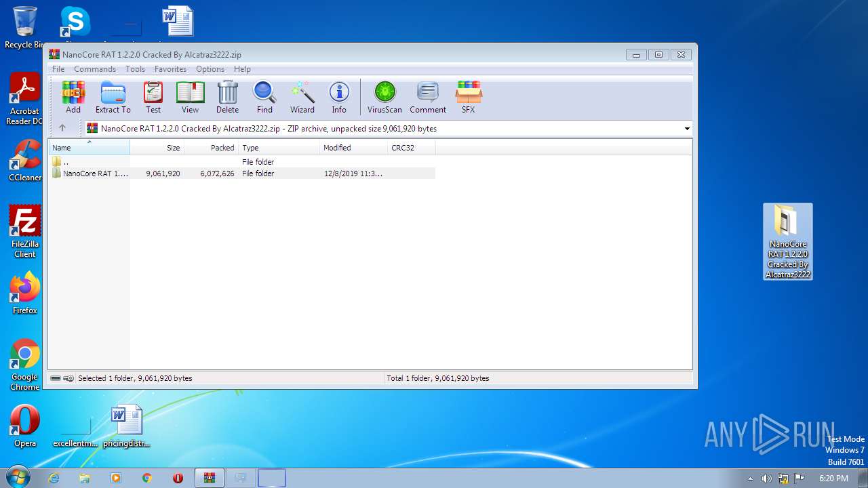Select the Google Chrome desktop shortcut

[x=25, y=365]
